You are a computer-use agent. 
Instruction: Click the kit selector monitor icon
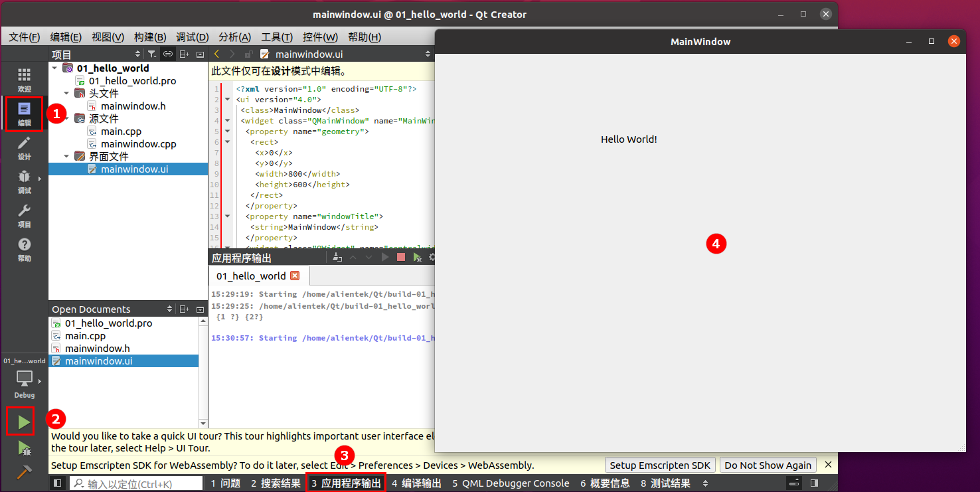point(24,379)
